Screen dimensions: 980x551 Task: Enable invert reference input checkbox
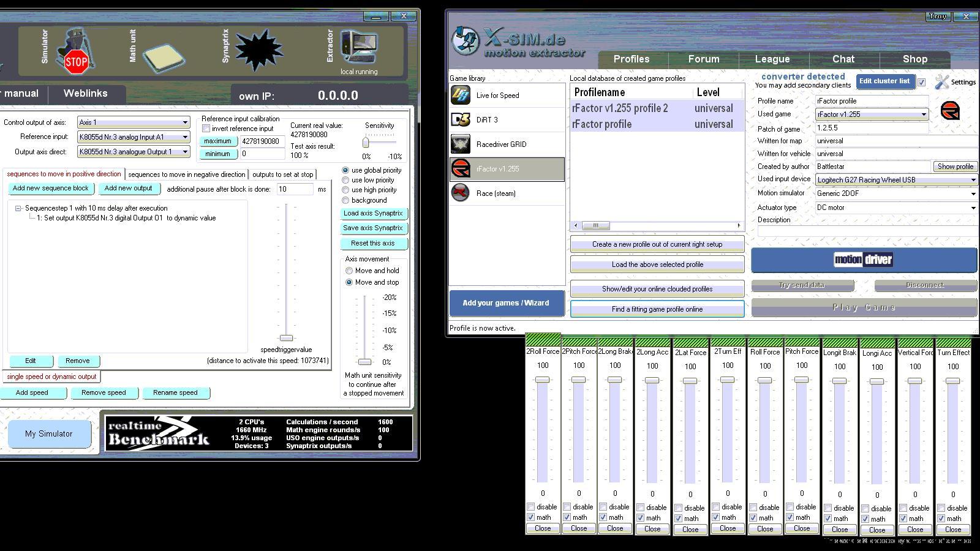click(x=206, y=129)
